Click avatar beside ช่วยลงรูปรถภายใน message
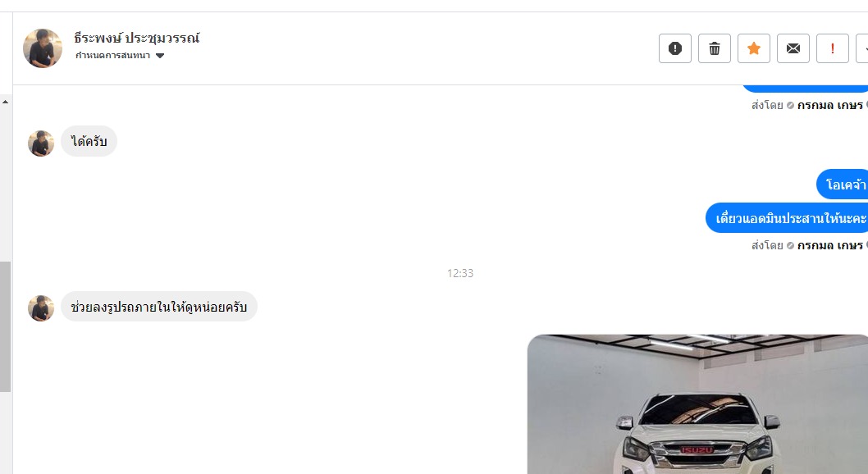 (x=41, y=308)
